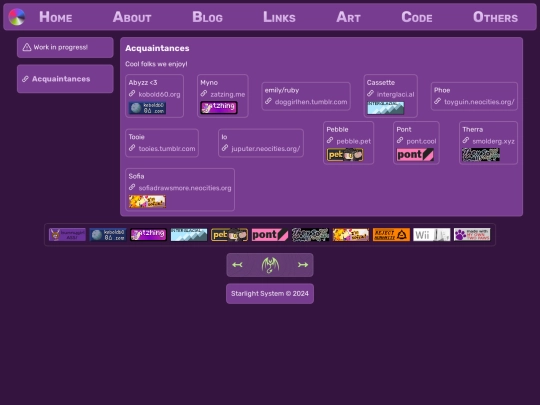Click the paw print made-with badge
Viewport: 540px width, 405px height.
tap(472, 235)
